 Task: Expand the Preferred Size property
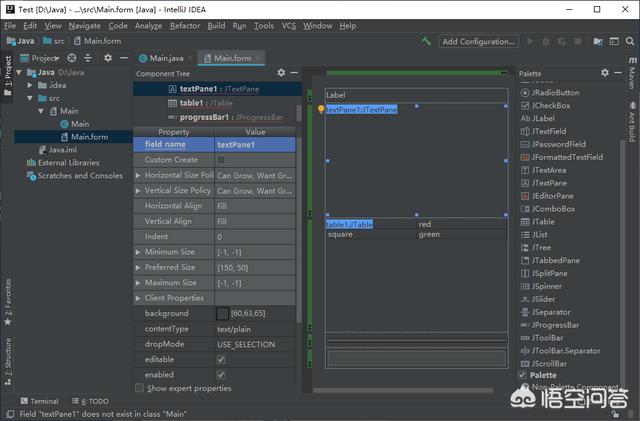138,267
